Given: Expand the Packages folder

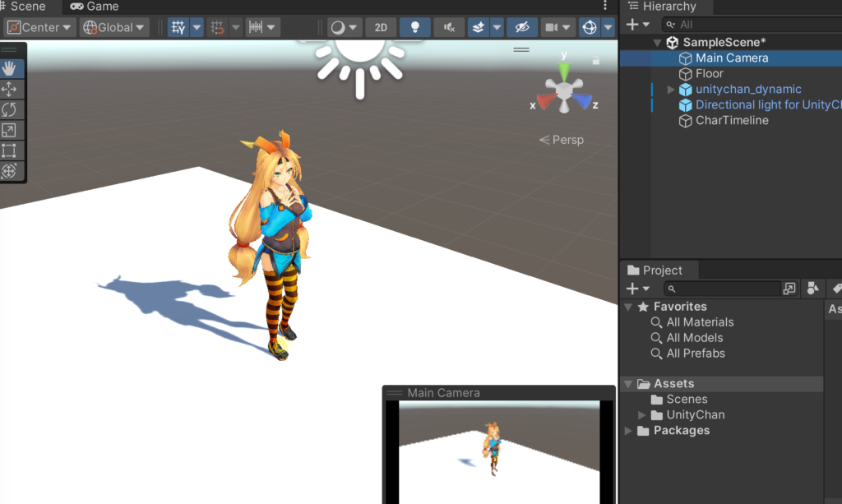Looking at the screenshot, I should click(628, 431).
